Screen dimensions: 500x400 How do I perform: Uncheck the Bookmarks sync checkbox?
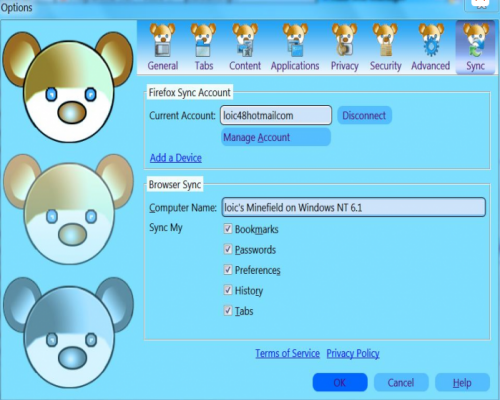pos(228,229)
